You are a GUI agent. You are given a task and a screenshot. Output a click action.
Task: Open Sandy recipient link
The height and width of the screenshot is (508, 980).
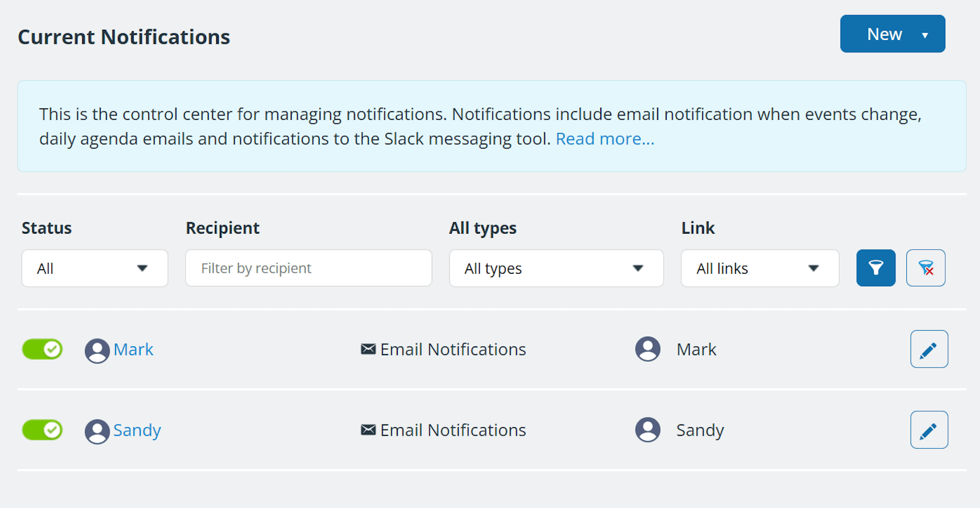coord(137,430)
